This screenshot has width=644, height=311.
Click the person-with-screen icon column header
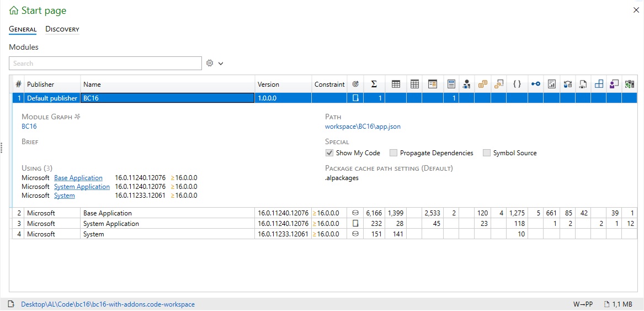466,84
